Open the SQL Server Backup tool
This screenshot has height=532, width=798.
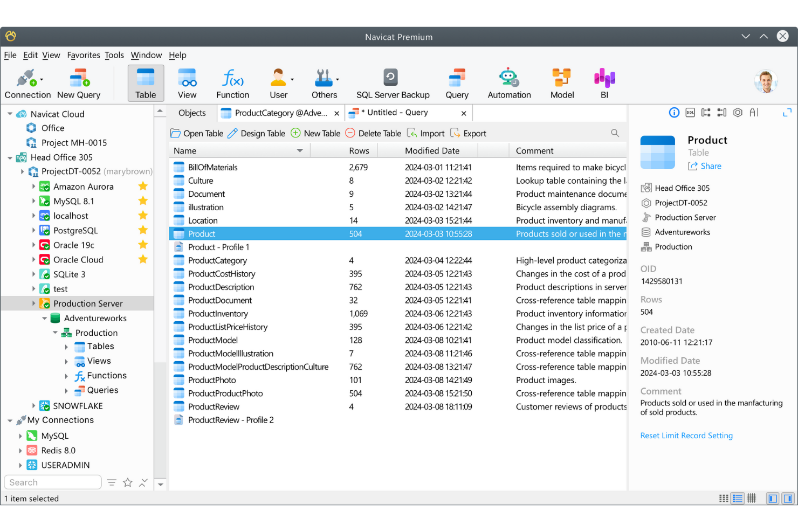coord(392,82)
